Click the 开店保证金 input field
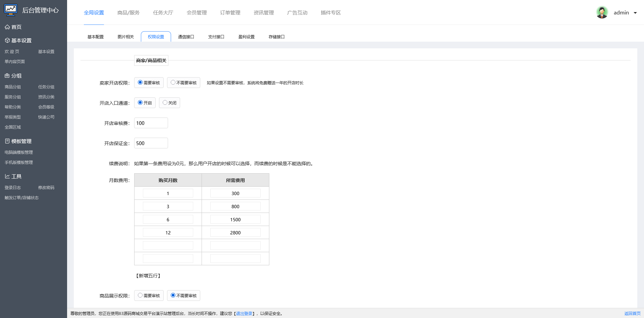Image resolution: width=644 pixels, height=318 pixels. 151,143
